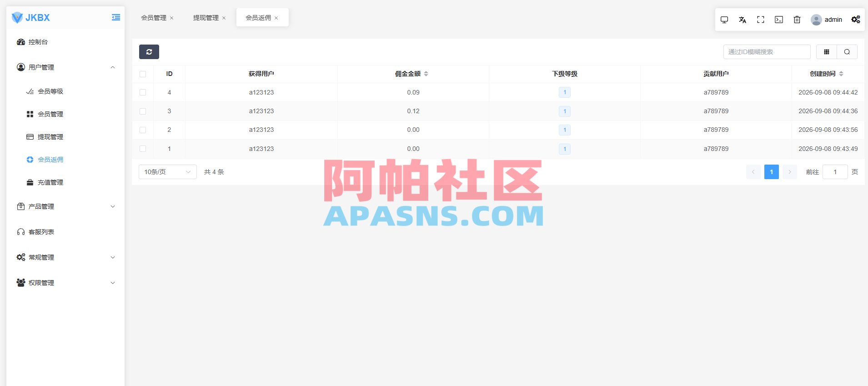This screenshot has height=386, width=868.
Task: Open the language switch icon
Action: click(x=743, y=20)
